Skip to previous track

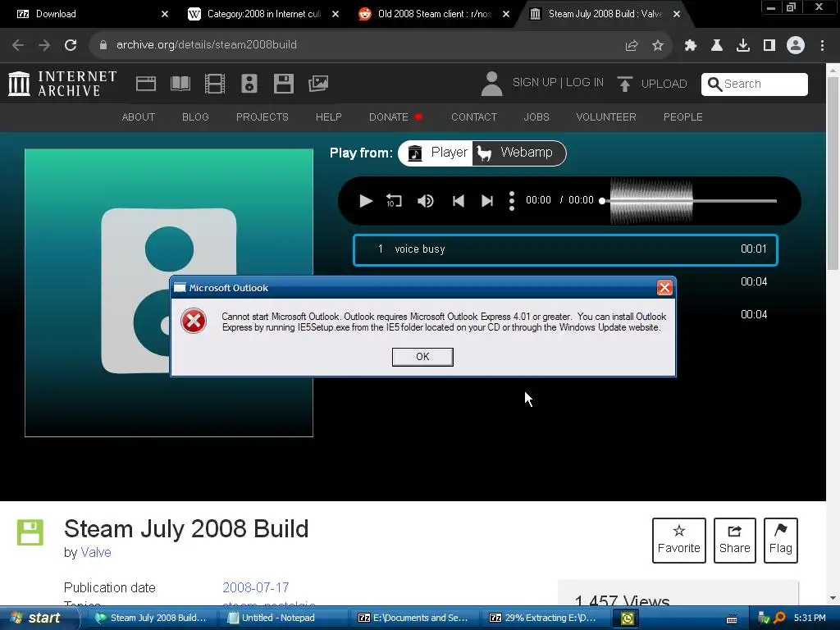(458, 201)
